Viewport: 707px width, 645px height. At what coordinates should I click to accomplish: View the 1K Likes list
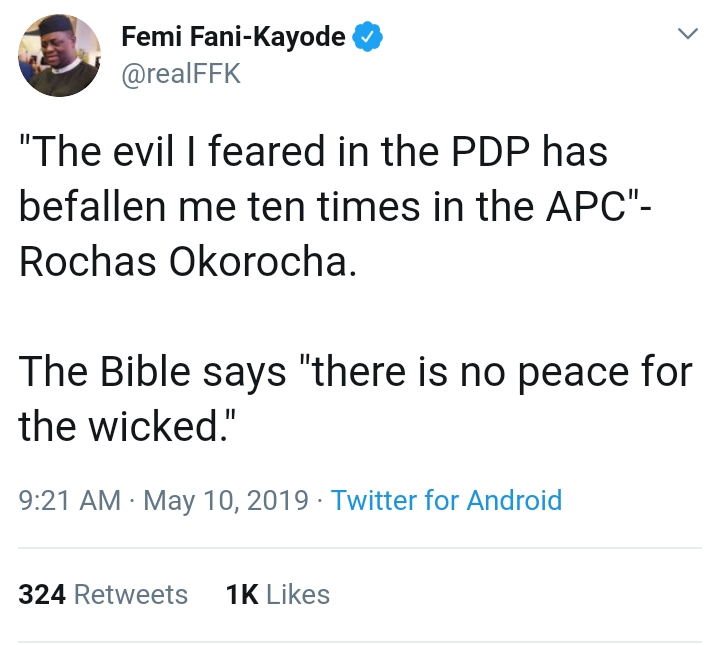pyautogui.click(x=277, y=594)
